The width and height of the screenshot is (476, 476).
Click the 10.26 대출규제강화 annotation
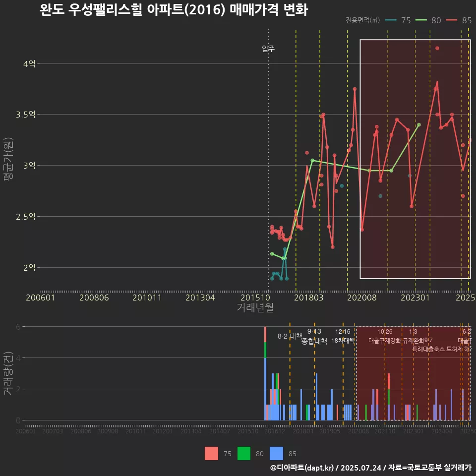pyautogui.click(x=385, y=336)
